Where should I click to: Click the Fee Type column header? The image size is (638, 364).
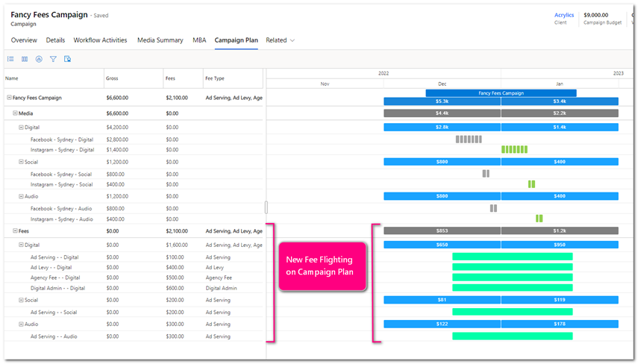point(214,78)
